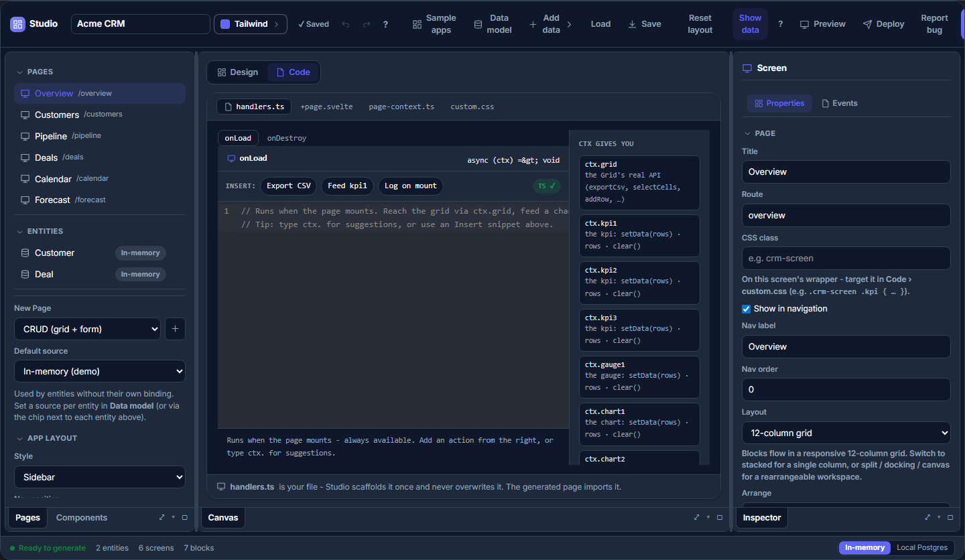Screen dimensions: 965x560
Task: Click the undo arrow icon
Action: (x=346, y=24)
